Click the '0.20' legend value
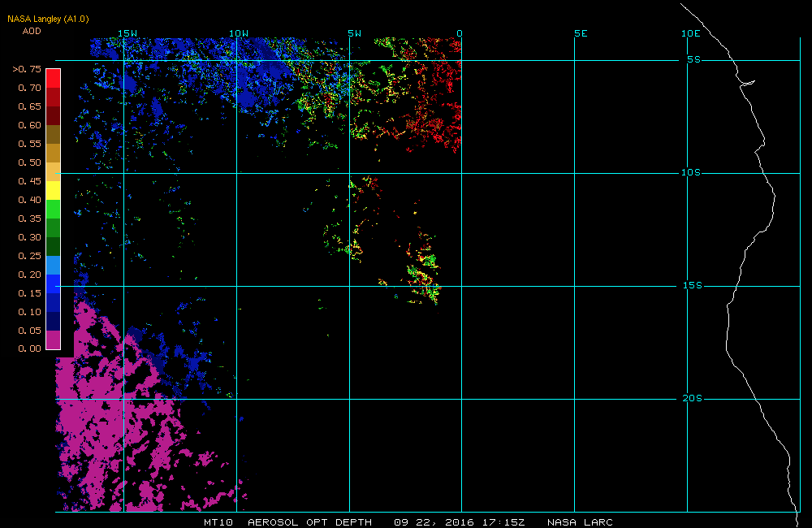The image size is (812, 528). [29, 274]
